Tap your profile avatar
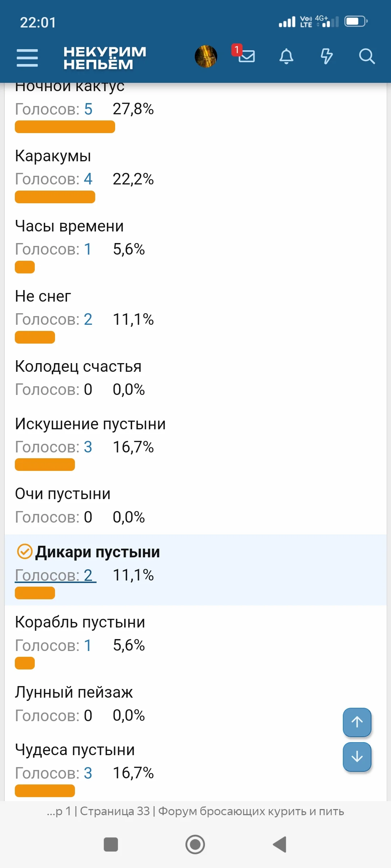The image size is (391, 868). point(206,57)
